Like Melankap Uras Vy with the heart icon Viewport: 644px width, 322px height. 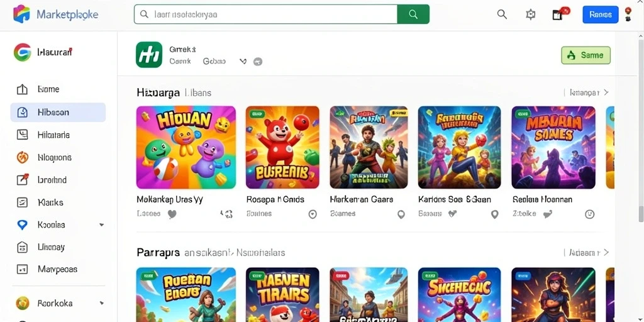coord(172,214)
